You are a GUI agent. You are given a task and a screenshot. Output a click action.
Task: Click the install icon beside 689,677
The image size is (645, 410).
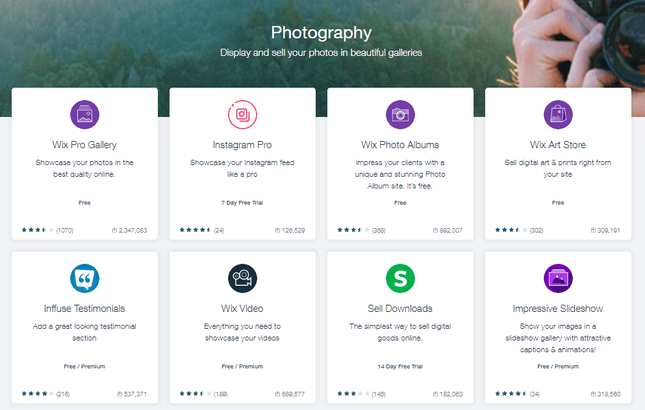pos(277,394)
